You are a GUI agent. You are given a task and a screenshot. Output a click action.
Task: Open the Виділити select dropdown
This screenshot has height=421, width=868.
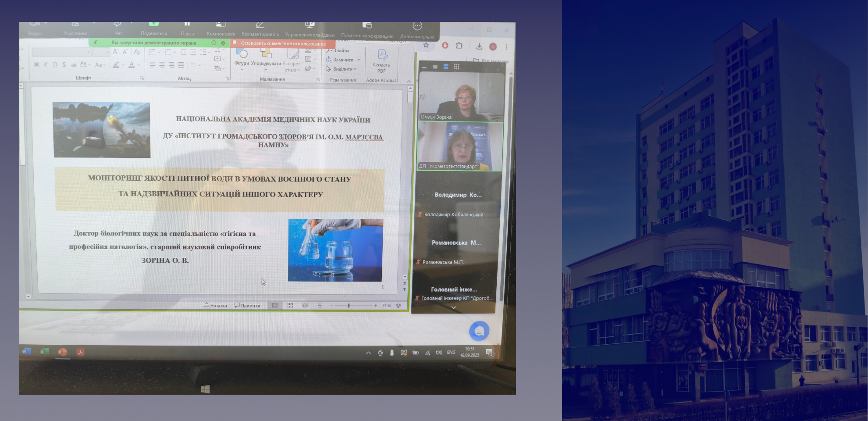coord(342,69)
